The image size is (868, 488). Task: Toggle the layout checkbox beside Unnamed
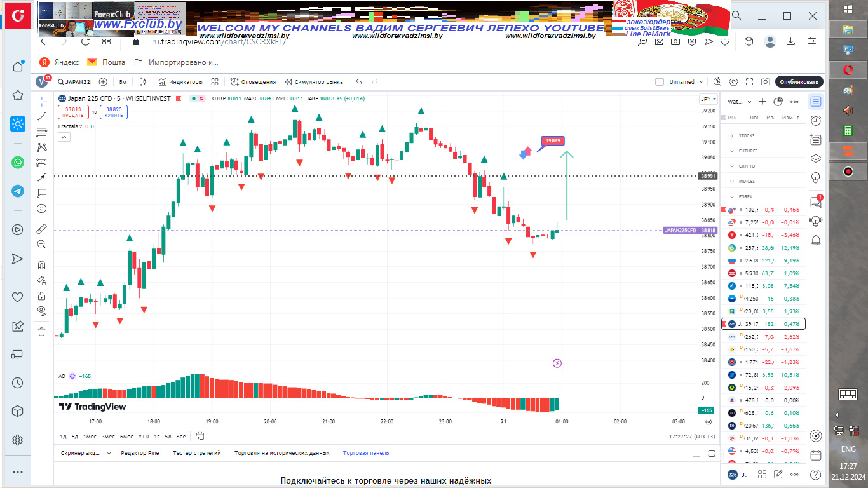pos(660,82)
